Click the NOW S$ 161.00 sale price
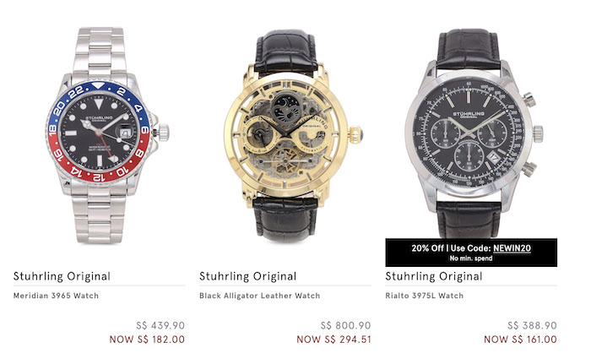The height and width of the screenshot is (364, 591). 520,340
